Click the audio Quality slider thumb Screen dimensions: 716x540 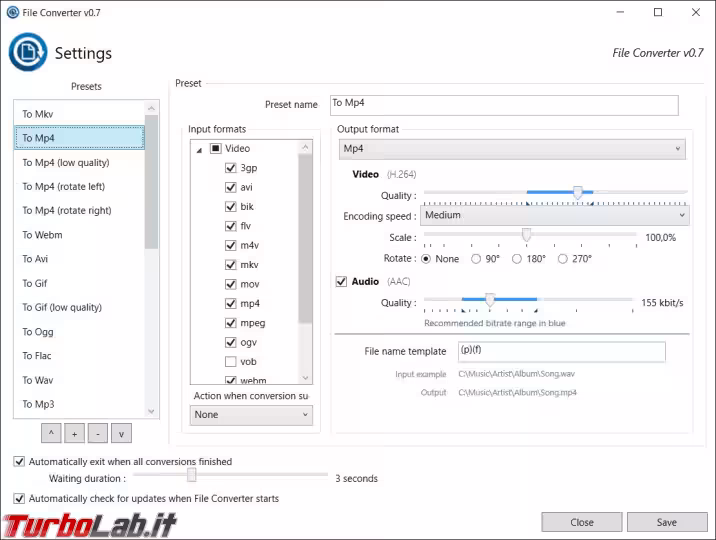coord(490,300)
